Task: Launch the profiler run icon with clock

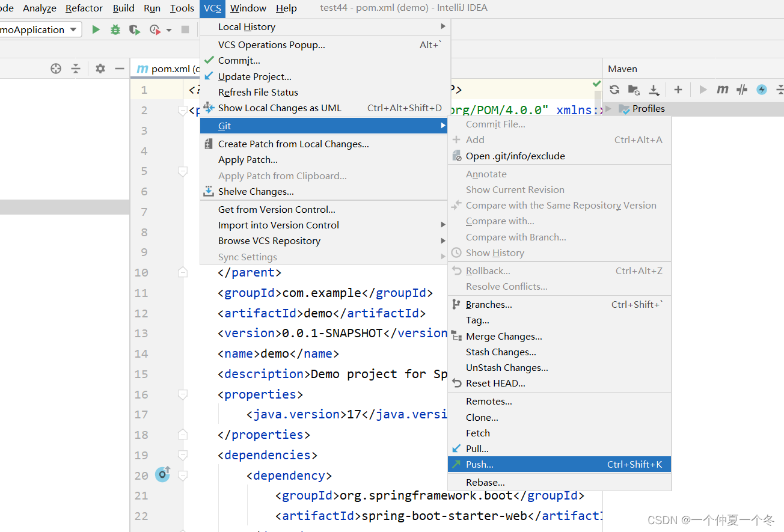Action: tap(155, 29)
